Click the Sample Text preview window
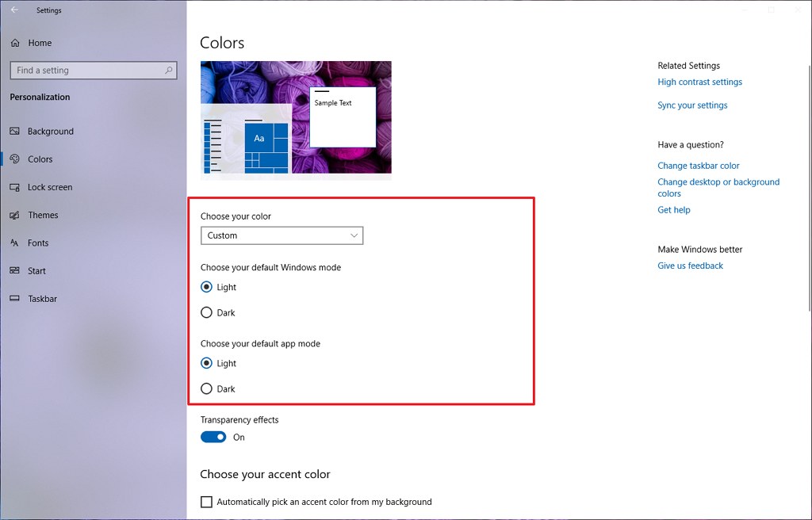This screenshot has width=812, height=520. [x=343, y=117]
